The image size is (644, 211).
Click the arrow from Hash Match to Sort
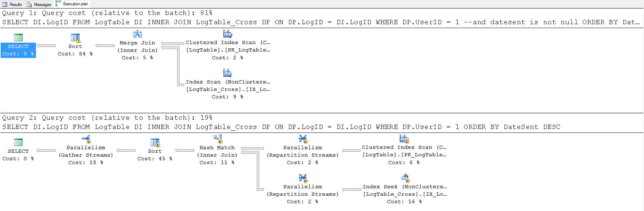coord(185,150)
